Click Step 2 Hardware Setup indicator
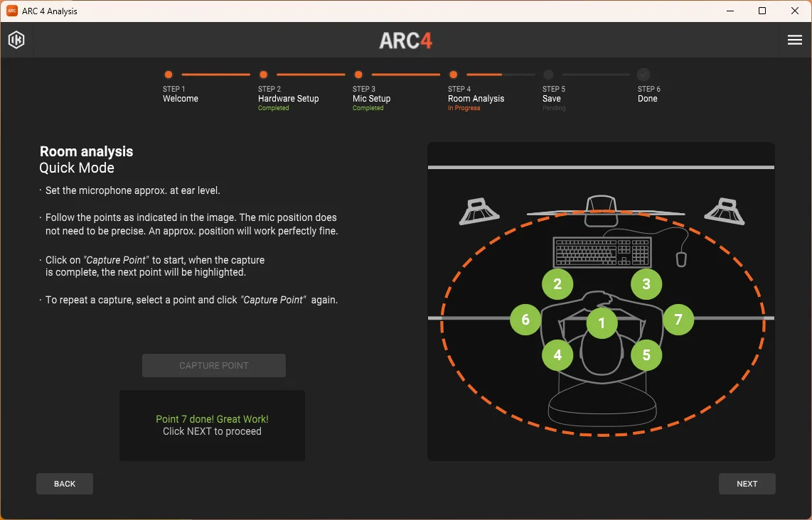Image resolution: width=812 pixels, height=520 pixels. (263, 75)
